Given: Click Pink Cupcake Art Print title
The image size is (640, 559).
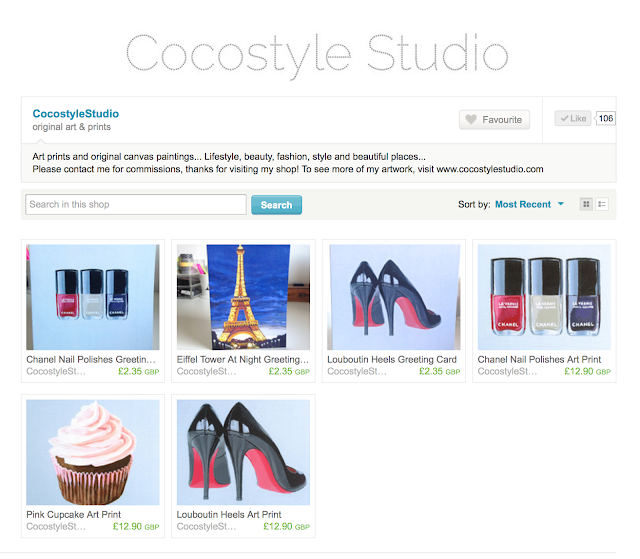Looking at the screenshot, I should pos(73,515).
